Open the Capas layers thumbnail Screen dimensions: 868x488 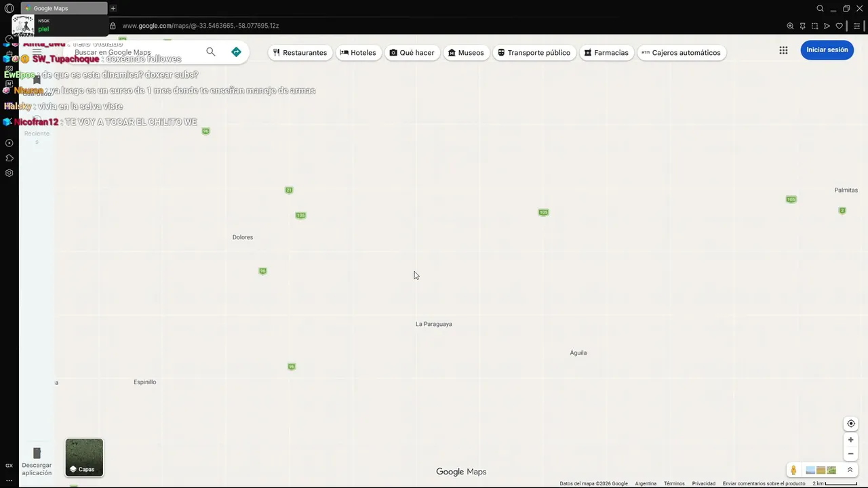coord(84,457)
